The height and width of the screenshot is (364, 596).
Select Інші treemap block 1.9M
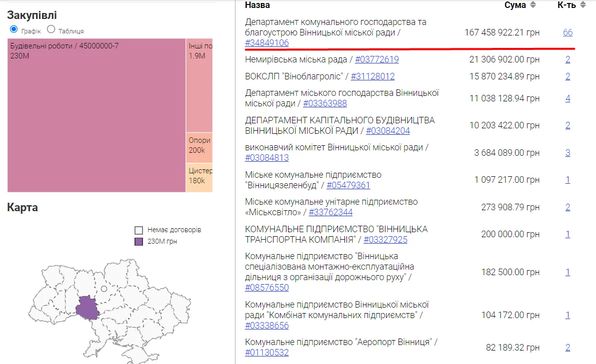point(199,85)
